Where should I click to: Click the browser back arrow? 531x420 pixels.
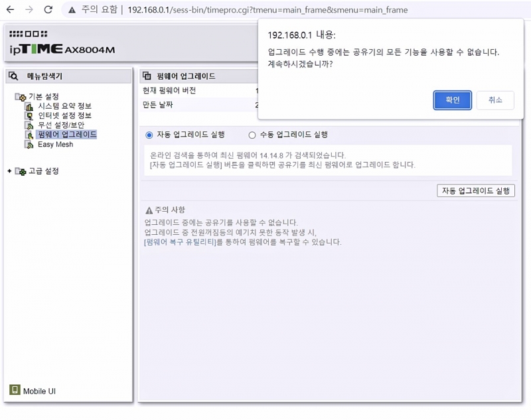(x=10, y=10)
